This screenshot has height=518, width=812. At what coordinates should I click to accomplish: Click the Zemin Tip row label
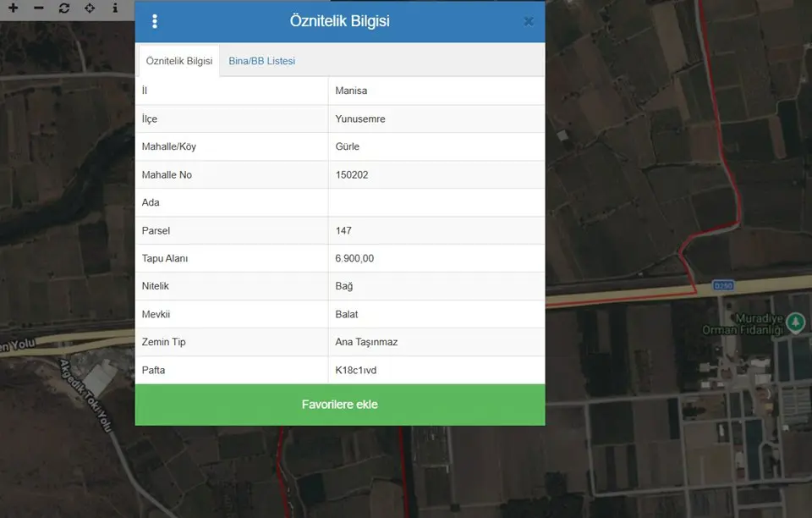tap(163, 342)
